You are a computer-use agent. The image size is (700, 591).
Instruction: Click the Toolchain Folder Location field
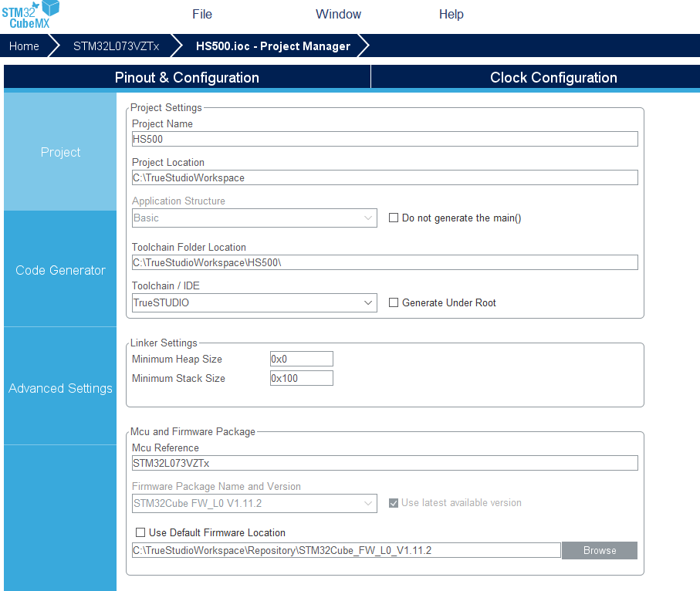[385, 262]
